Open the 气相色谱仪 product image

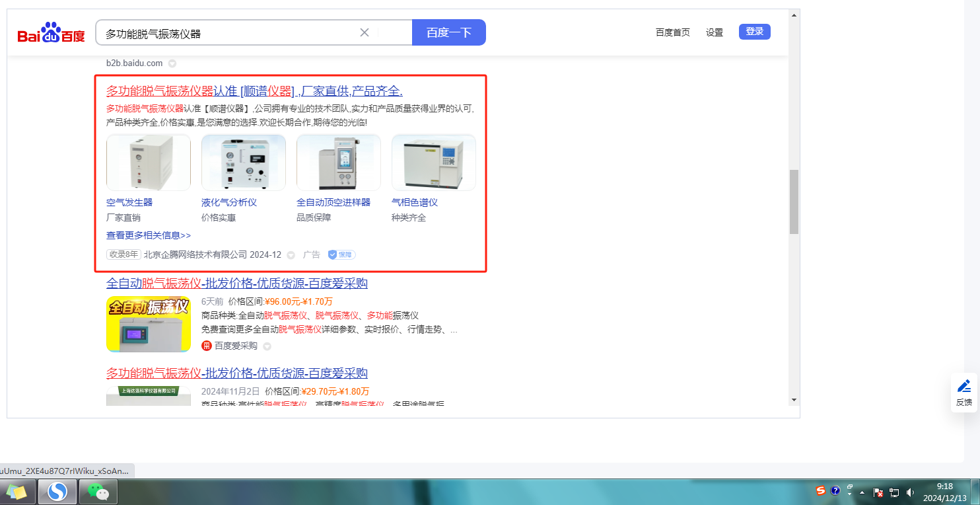pyautogui.click(x=434, y=163)
